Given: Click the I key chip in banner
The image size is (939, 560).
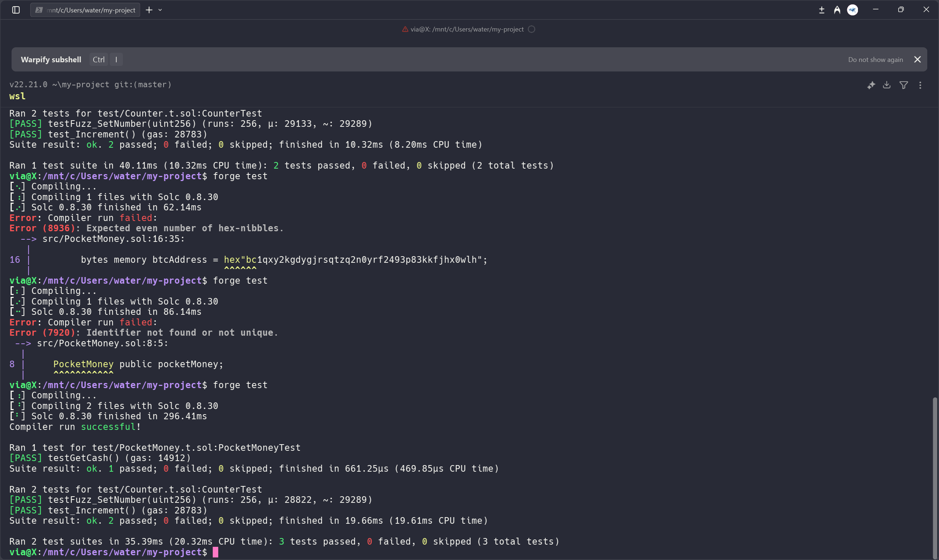Looking at the screenshot, I should click(x=116, y=60).
